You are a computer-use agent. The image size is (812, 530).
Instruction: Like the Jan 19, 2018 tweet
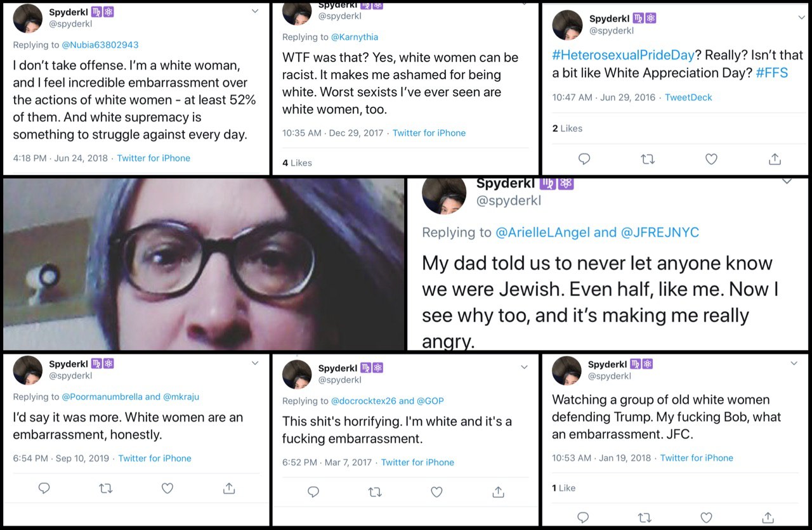click(x=706, y=518)
